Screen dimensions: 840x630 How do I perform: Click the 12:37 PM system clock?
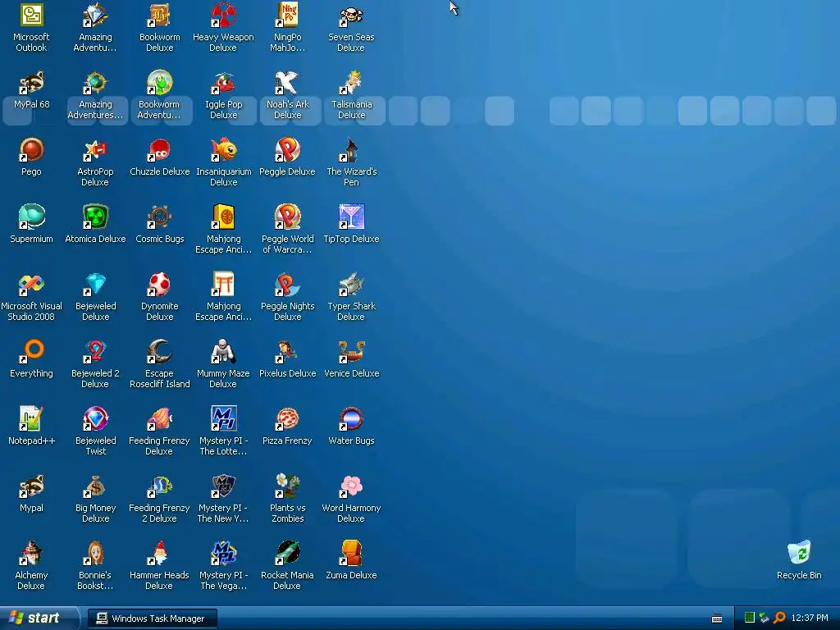[810, 618]
